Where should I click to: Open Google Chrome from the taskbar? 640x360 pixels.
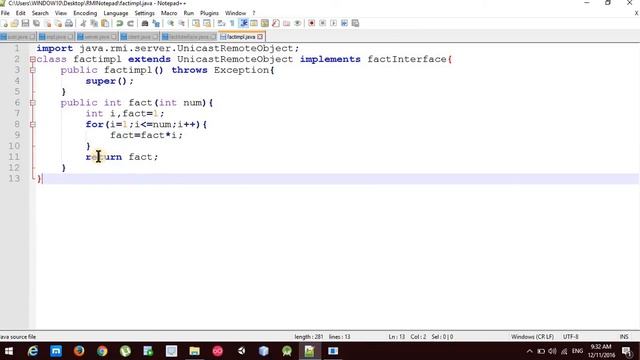click(102, 351)
